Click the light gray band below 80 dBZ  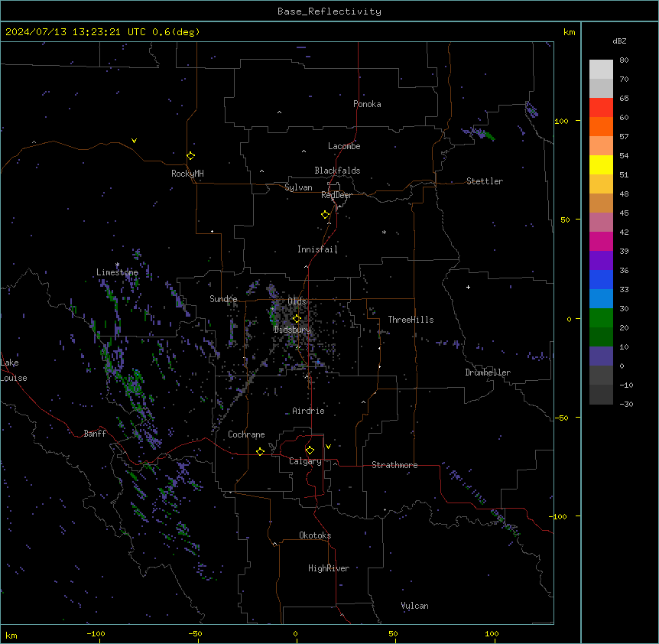point(601,70)
